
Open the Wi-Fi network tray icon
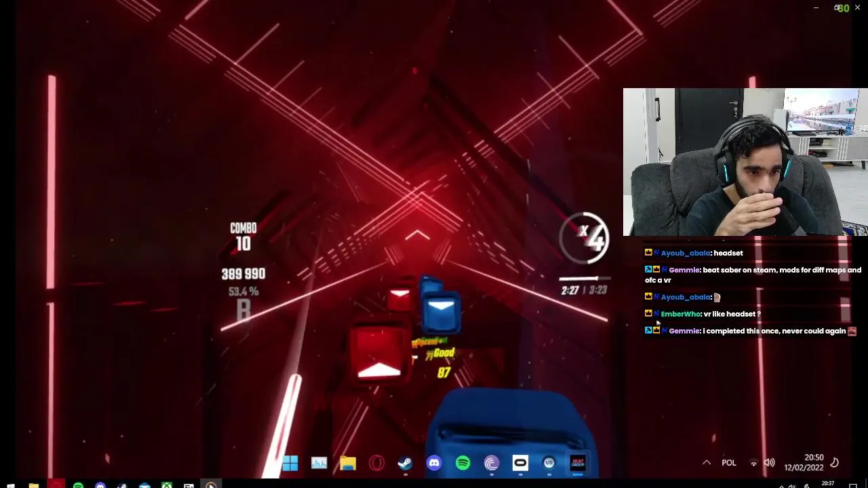click(753, 463)
